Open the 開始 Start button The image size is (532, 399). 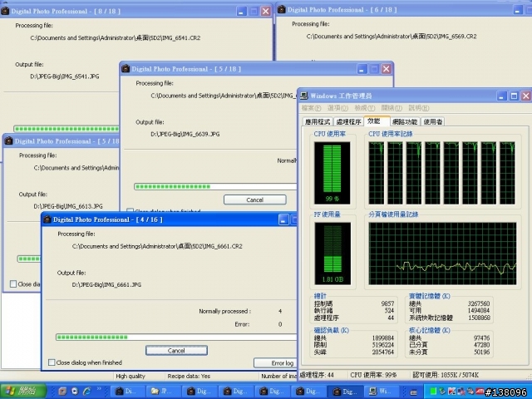point(23,391)
